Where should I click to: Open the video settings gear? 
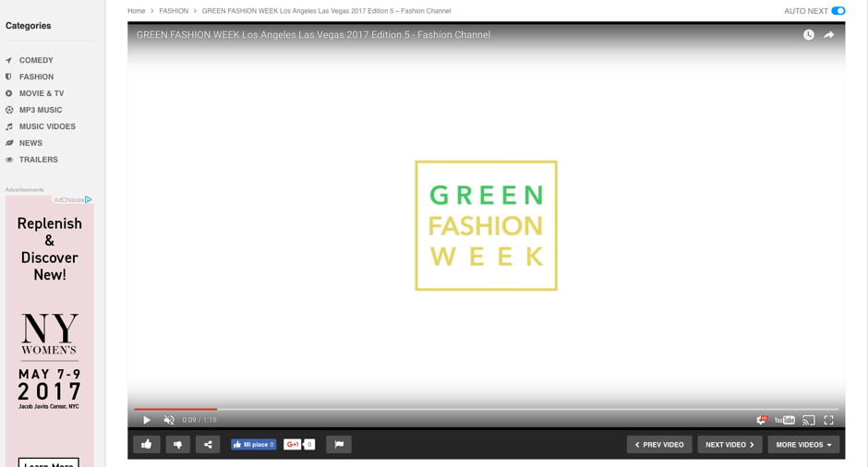[x=762, y=420]
